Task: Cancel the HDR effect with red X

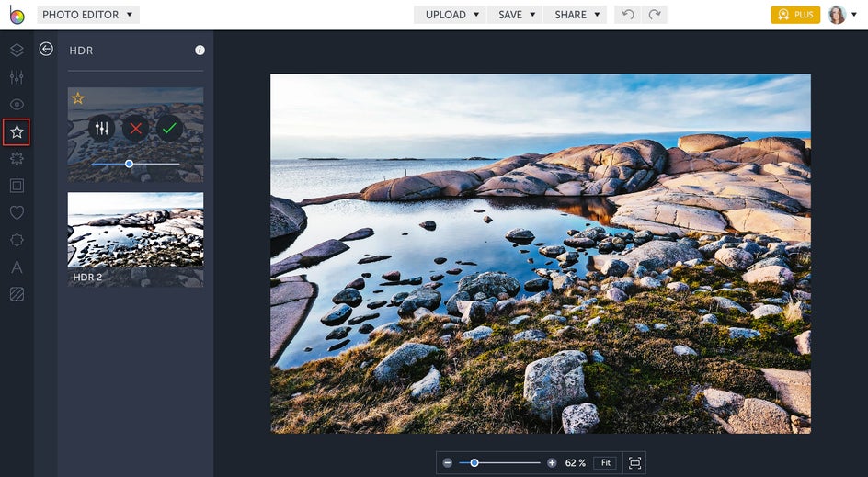Action: (135, 129)
